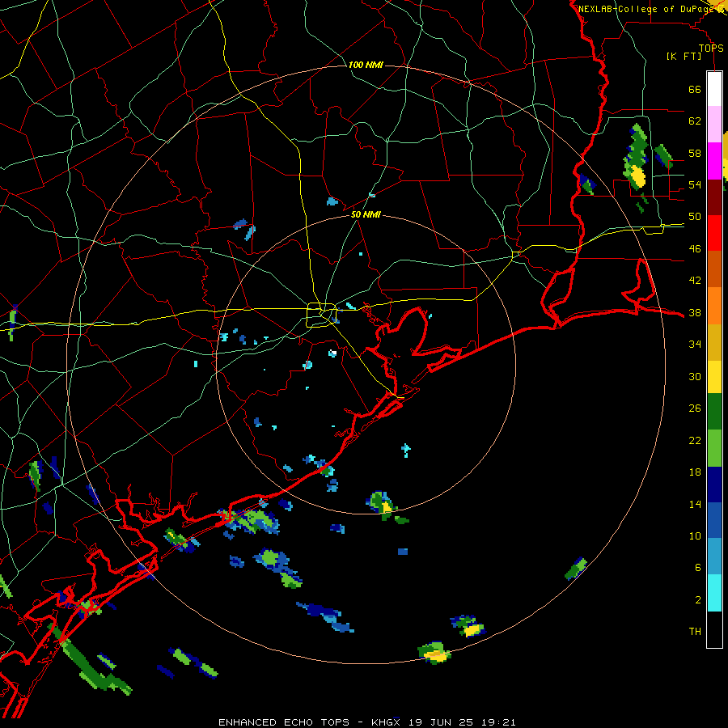Screen dimensions: 728x728
Task: Click the legend value '34'
Action: coord(695,345)
